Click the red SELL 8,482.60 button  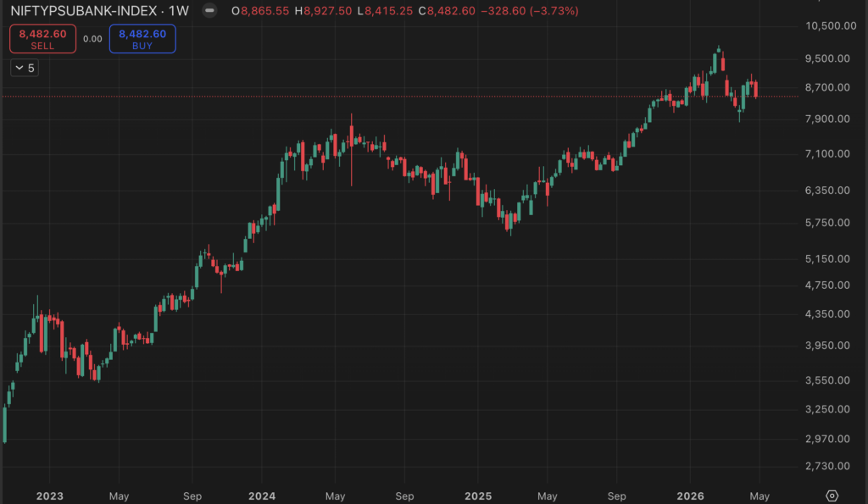coord(42,39)
